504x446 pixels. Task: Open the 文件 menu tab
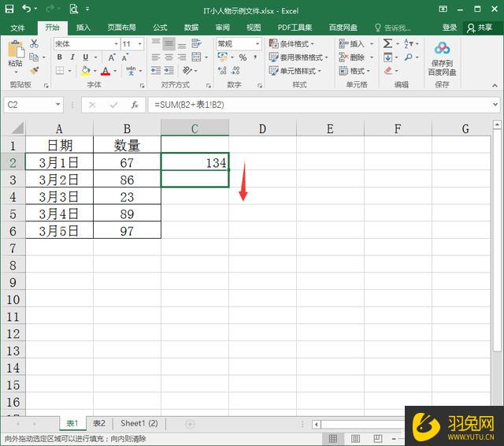pos(17,28)
